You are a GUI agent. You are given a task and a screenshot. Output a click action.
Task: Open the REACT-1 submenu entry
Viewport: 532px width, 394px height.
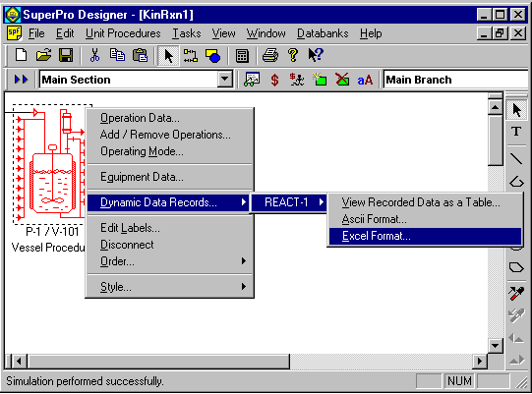point(289,202)
